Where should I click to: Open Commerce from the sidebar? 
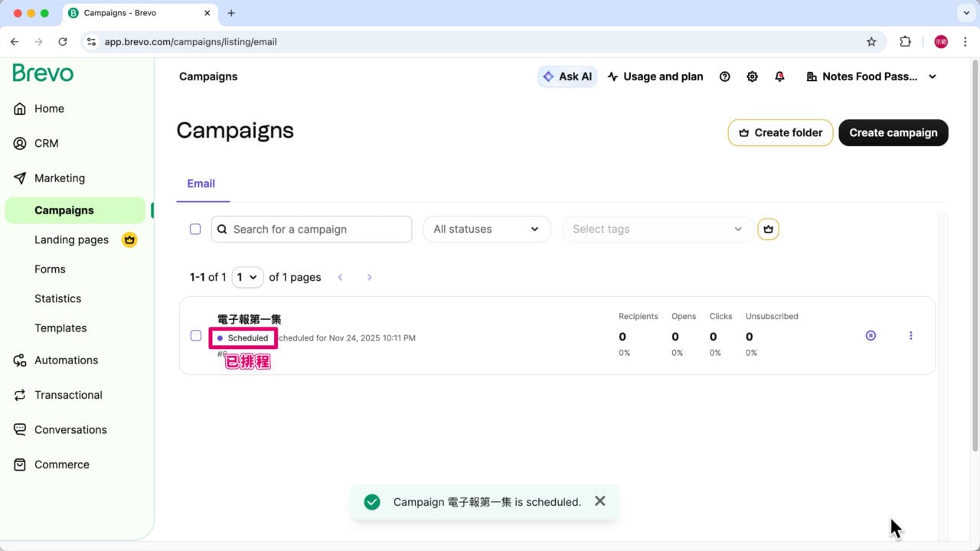tap(61, 465)
